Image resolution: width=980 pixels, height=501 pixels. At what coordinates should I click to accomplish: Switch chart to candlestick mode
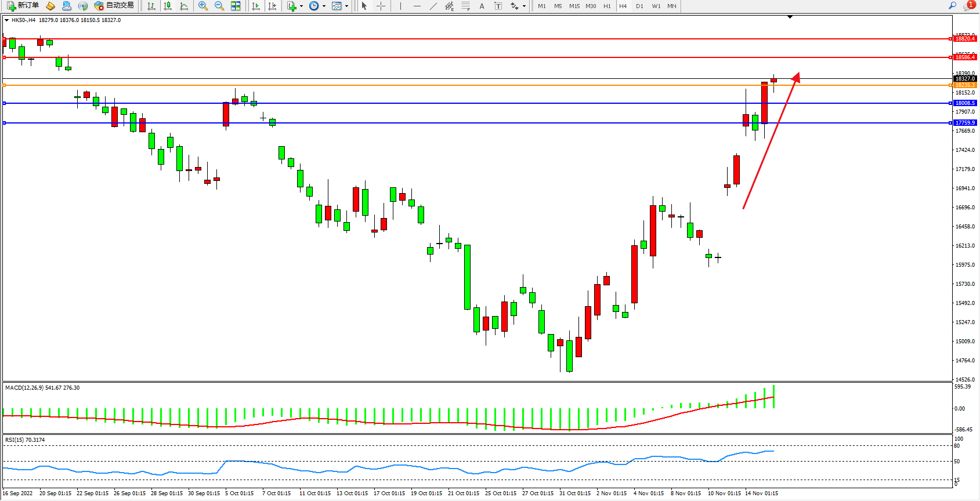pyautogui.click(x=168, y=6)
